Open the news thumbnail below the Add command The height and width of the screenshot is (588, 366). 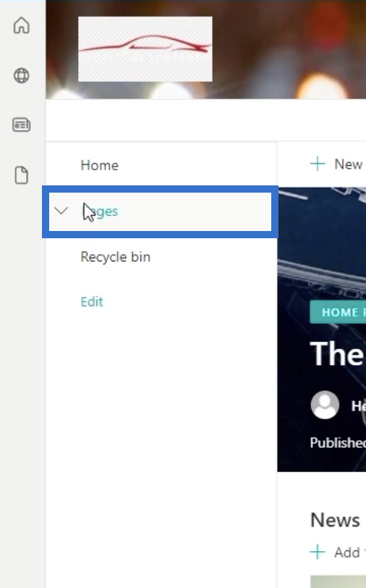(339, 581)
